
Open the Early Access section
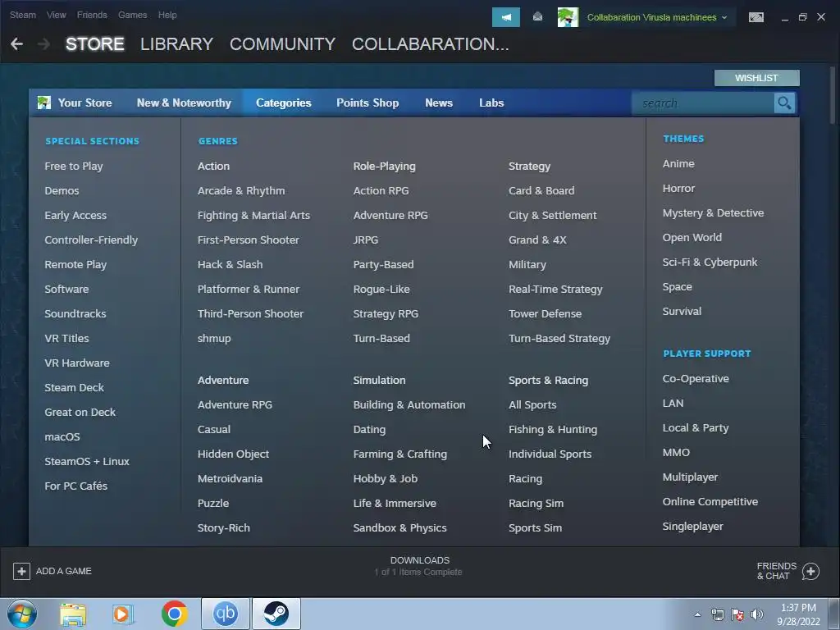click(75, 216)
